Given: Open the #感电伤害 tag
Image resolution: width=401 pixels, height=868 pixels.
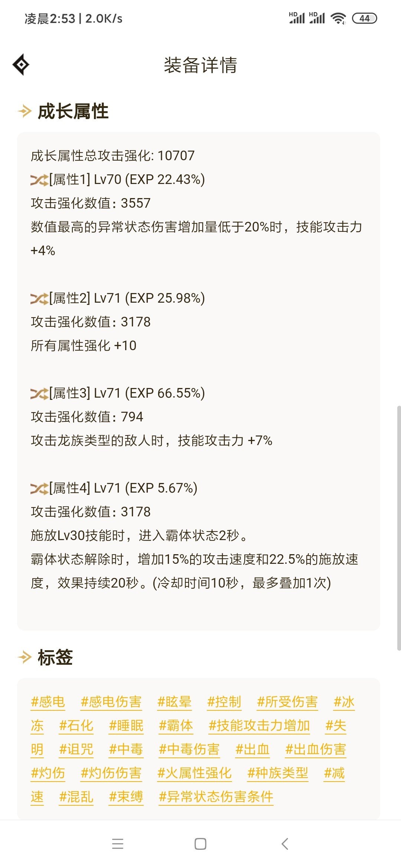Looking at the screenshot, I should pyautogui.click(x=111, y=702).
